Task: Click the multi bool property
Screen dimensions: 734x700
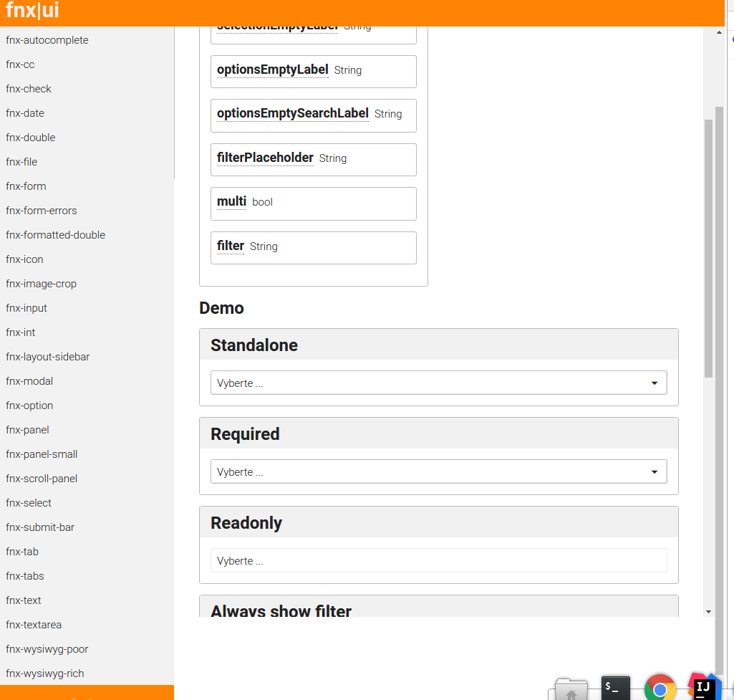Action: tap(313, 203)
